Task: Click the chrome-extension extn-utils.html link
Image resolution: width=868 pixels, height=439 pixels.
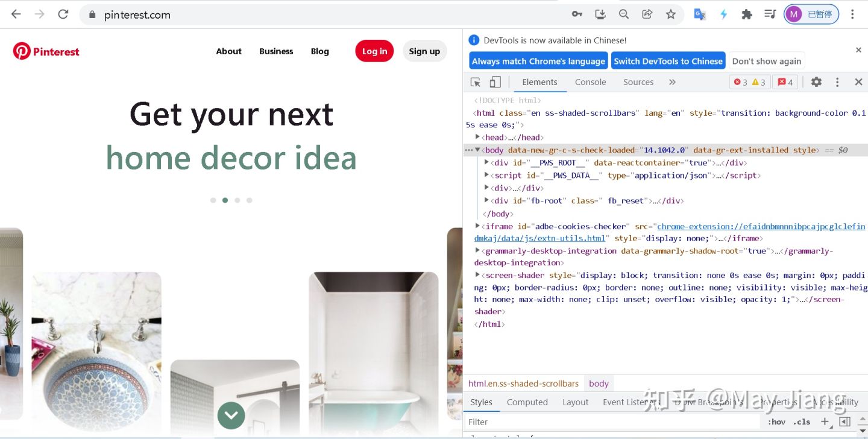Action: [x=670, y=232]
